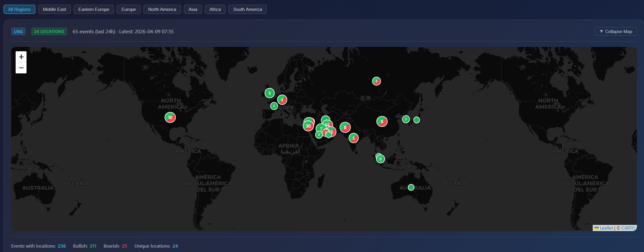Click the 24 LOCATIONS badge
Viewport: 644px width, 252px height.
(x=49, y=32)
